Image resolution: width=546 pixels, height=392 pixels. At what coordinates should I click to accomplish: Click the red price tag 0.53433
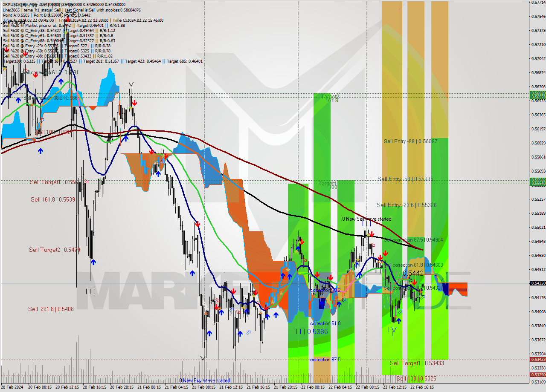click(537, 360)
